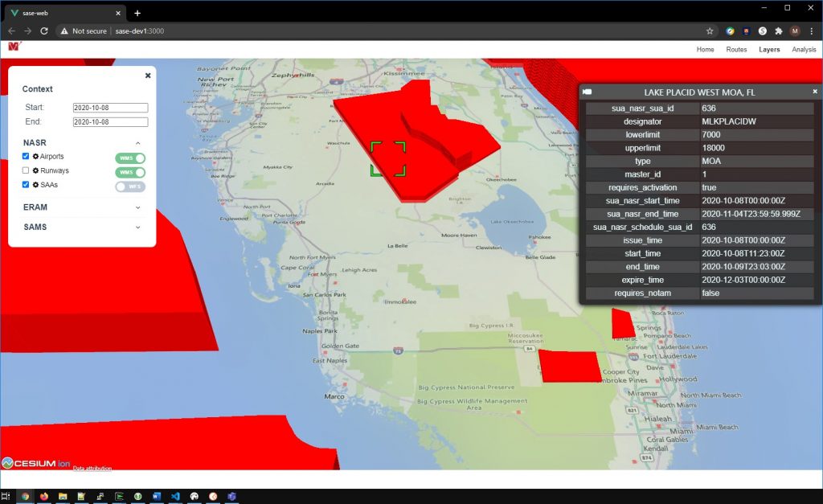Select the Layers menu item

point(769,49)
